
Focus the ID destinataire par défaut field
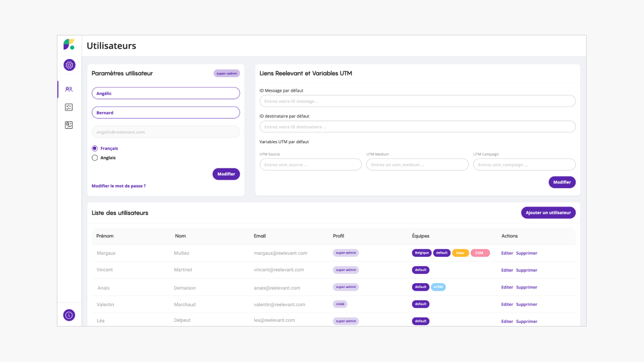(418, 127)
